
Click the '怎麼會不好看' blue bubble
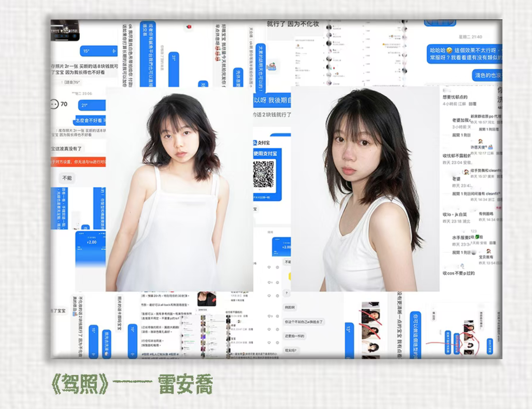coord(91,120)
